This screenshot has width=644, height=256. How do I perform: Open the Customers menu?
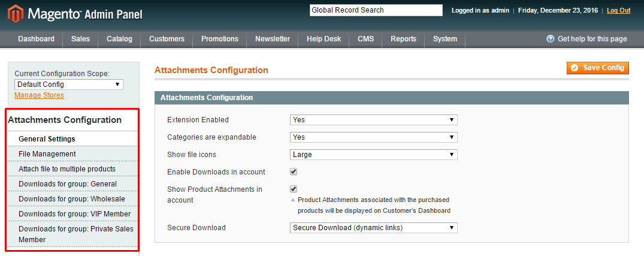click(167, 39)
